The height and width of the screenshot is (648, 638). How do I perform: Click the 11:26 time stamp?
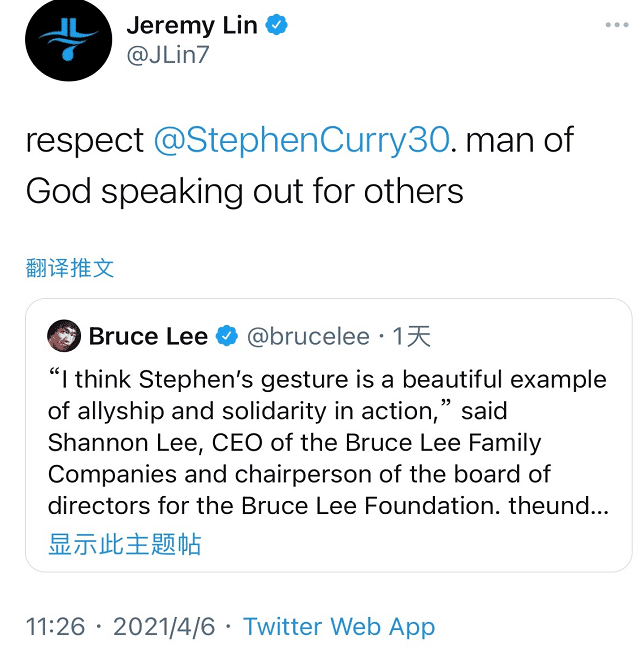tap(55, 627)
